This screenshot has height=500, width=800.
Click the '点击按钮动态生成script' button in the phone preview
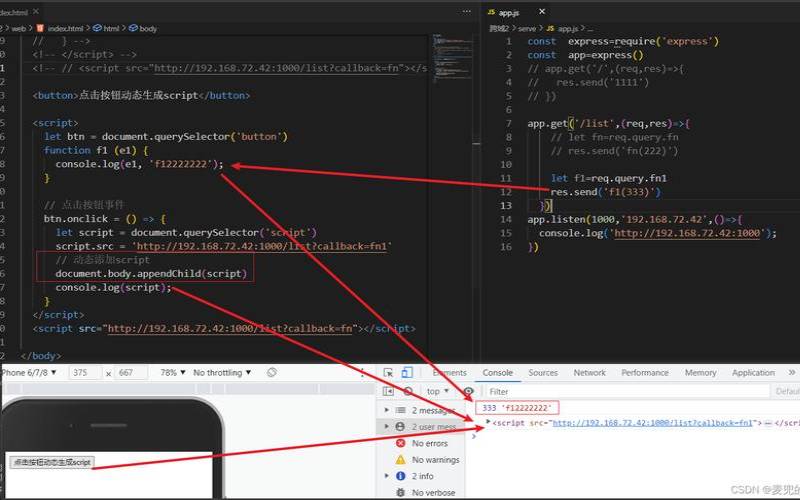pos(52,462)
